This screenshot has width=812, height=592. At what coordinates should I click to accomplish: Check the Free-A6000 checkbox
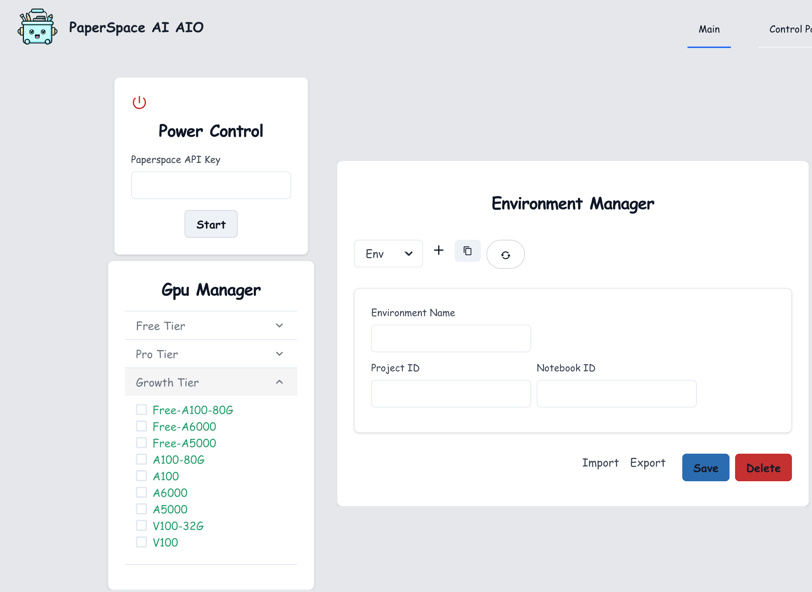coord(141,426)
